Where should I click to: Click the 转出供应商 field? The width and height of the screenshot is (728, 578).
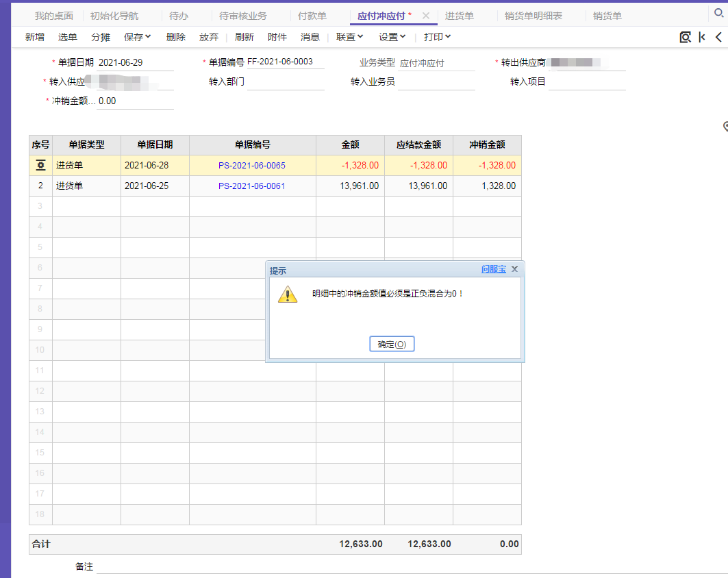pyautogui.click(x=587, y=63)
